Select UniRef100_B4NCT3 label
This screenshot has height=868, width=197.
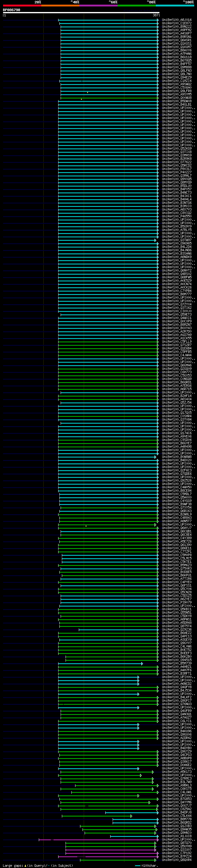(x=177, y=192)
